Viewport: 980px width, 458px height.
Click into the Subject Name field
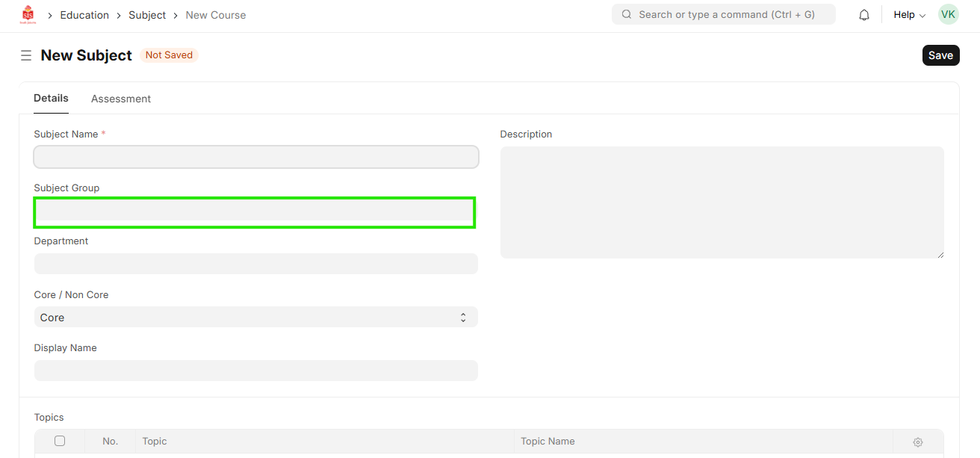(255, 157)
